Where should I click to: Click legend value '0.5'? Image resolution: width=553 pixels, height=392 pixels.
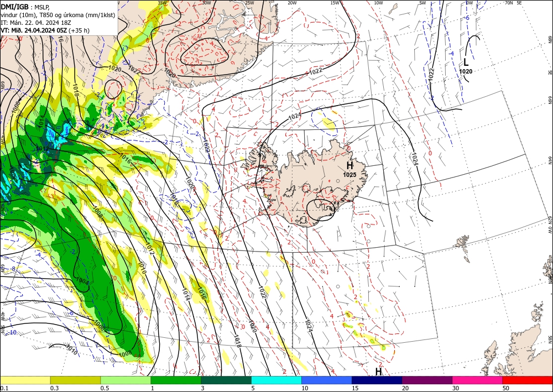105,388
